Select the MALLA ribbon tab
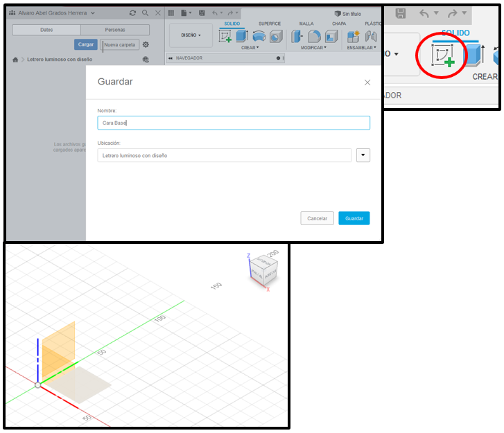Image resolution: width=504 pixels, height=433 pixels. 306,24
